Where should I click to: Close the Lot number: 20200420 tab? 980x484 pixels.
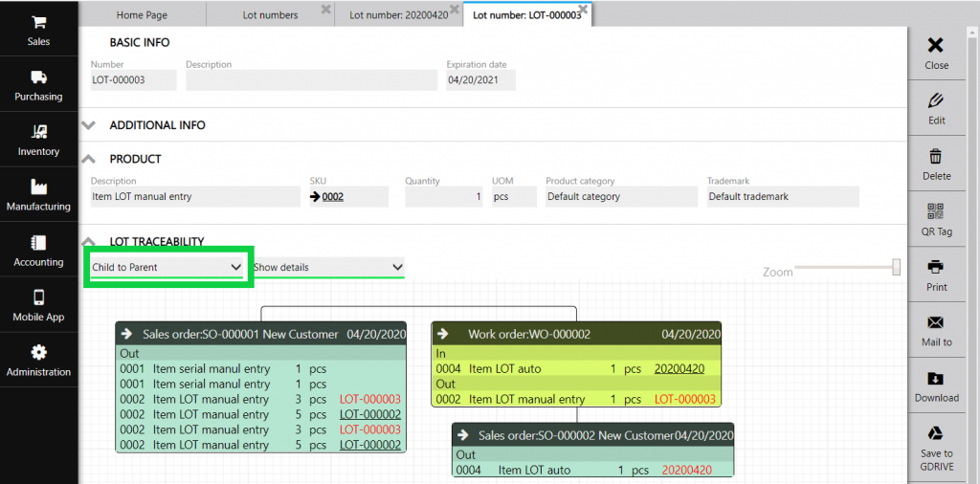[x=455, y=10]
